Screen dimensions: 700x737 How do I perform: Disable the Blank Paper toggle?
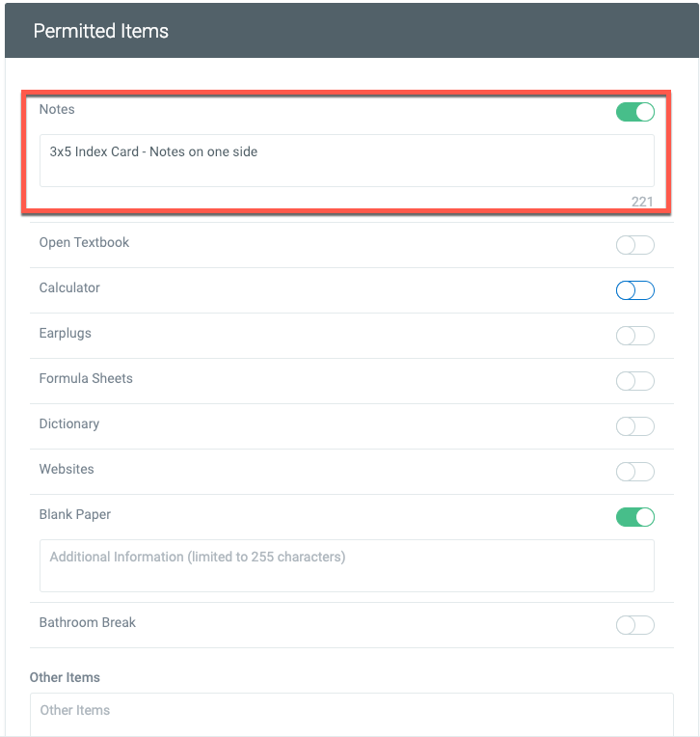click(x=634, y=517)
